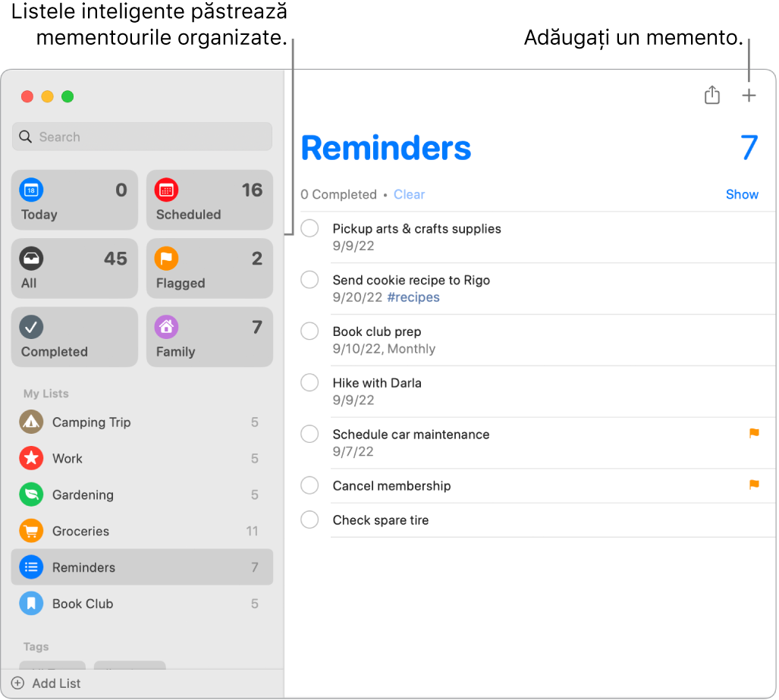Screen dimensions: 779x700
Task: Show completed reminders
Action: (x=741, y=194)
